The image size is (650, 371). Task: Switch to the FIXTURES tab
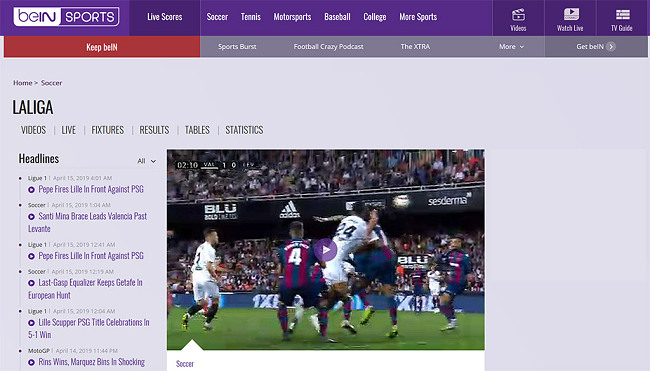point(107,130)
